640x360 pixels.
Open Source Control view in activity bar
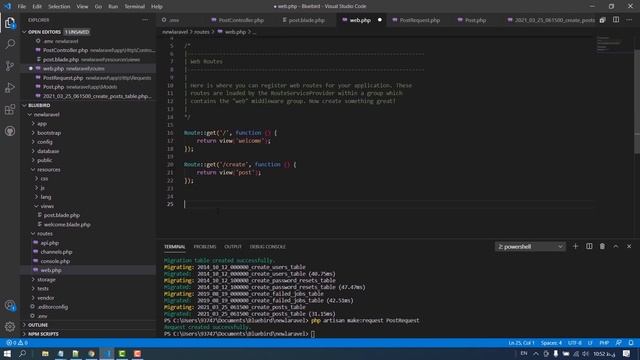pyautogui.click(x=10, y=66)
